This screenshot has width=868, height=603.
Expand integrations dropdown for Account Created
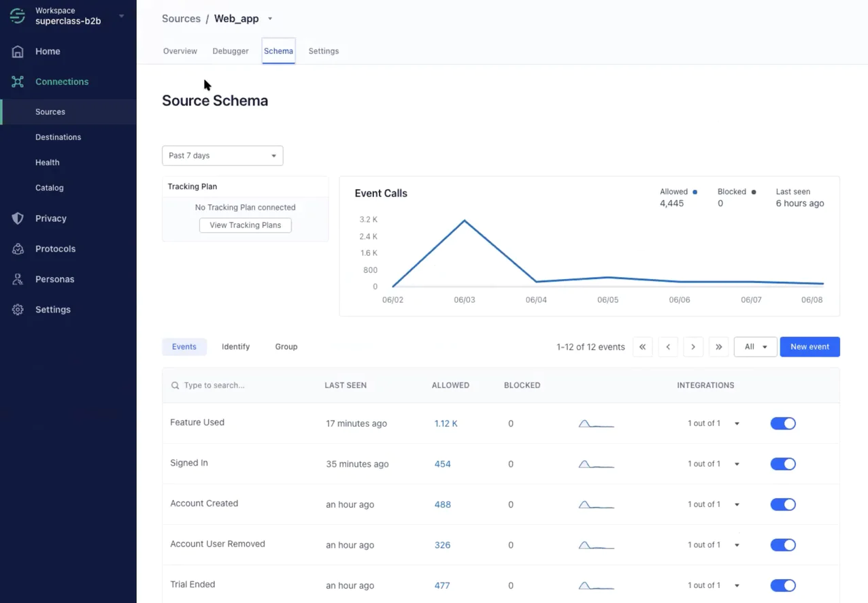point(737,505)
